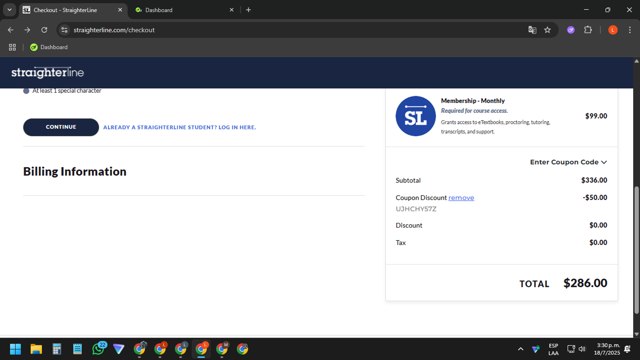Click the CONTINUE button
This screenshot has width=640, height=360.
tap(61, 127)
